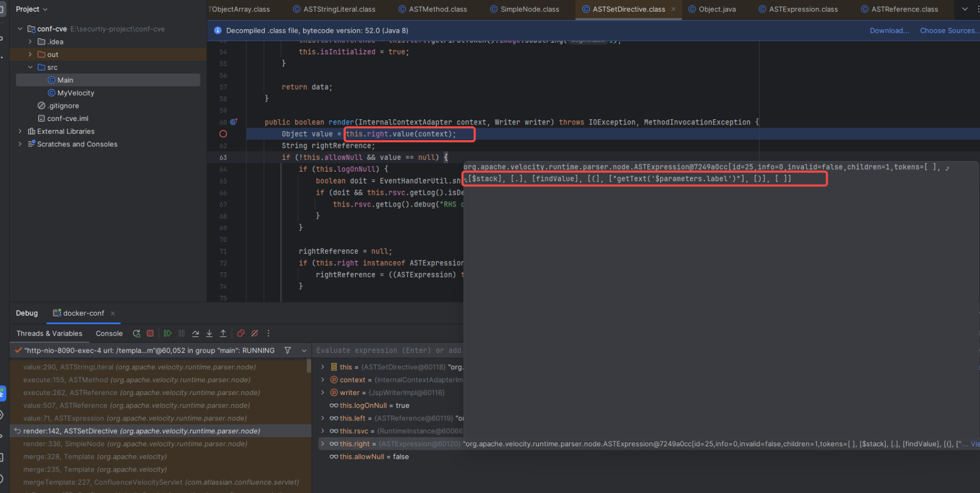Screen dimensions: 980x493
Task: Open debugger More options menu
Action: coord(269,333)
